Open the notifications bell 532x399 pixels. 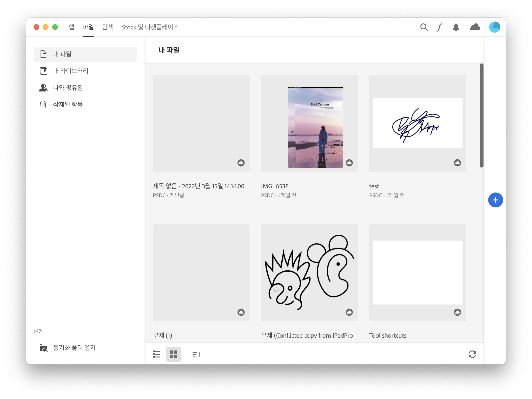pyautogui.click(x=456, y=27)
